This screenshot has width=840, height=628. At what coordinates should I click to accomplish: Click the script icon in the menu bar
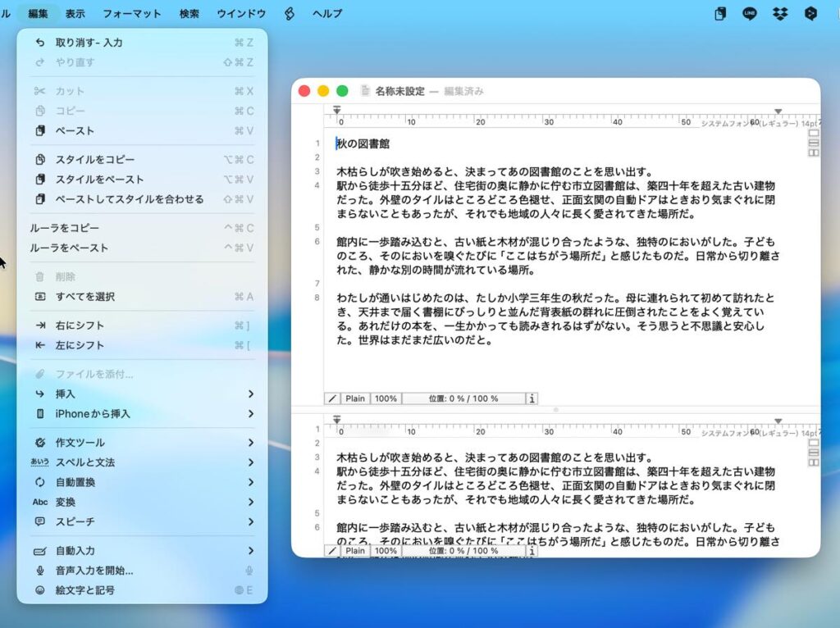point(289,13)
